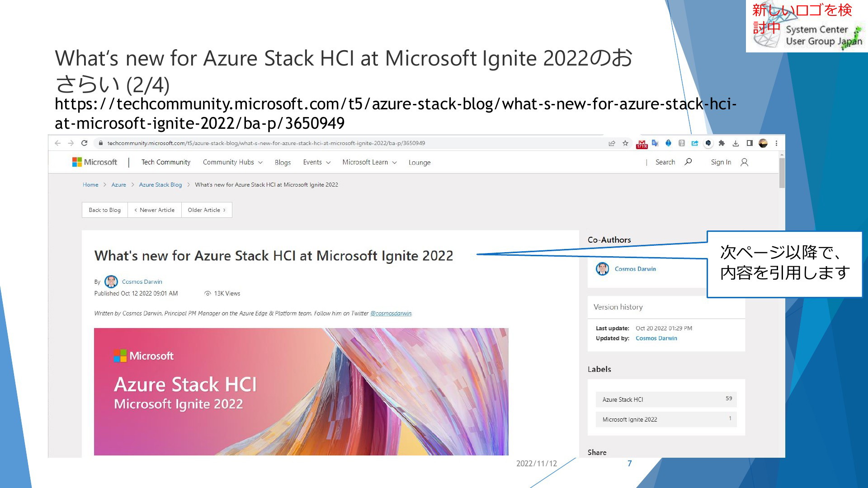Go to the Older Article
This screenshot has height=488, width=868.
(206, 210)
